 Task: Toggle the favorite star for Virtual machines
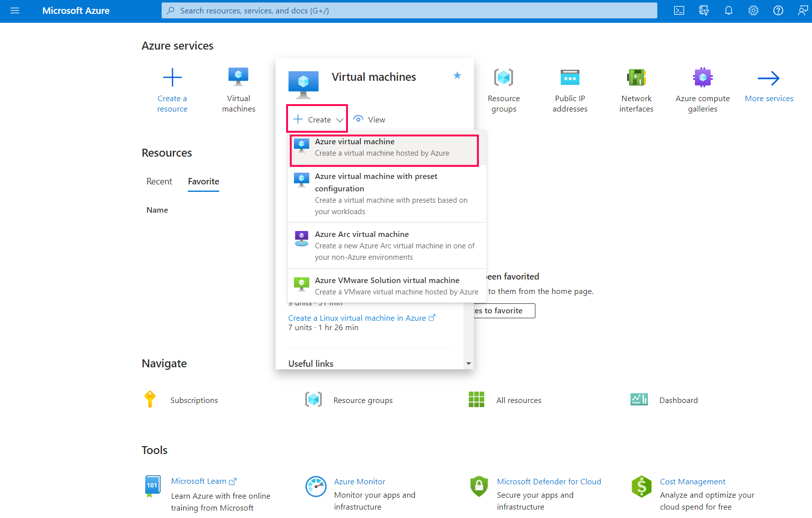pos(457,76)
